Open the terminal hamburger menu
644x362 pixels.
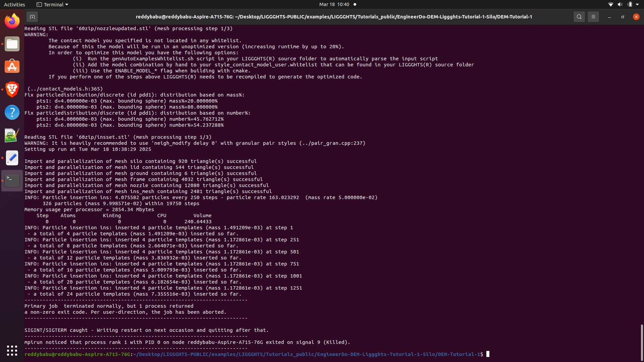[x=593, y=17]
